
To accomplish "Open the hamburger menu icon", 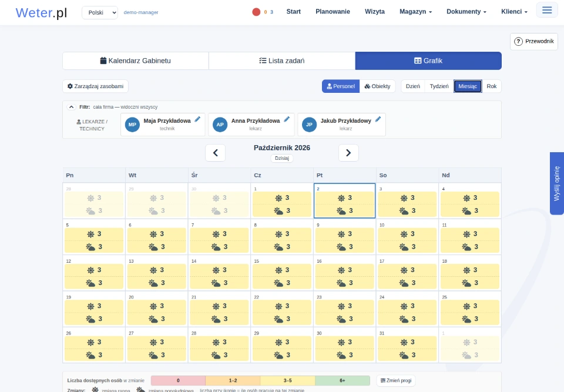I will tap(547, 10).
